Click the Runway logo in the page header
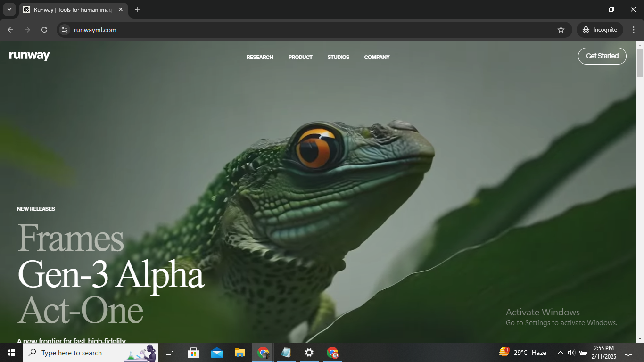The height and width of the screenshot is (362, 644). (x=29, y=56)
